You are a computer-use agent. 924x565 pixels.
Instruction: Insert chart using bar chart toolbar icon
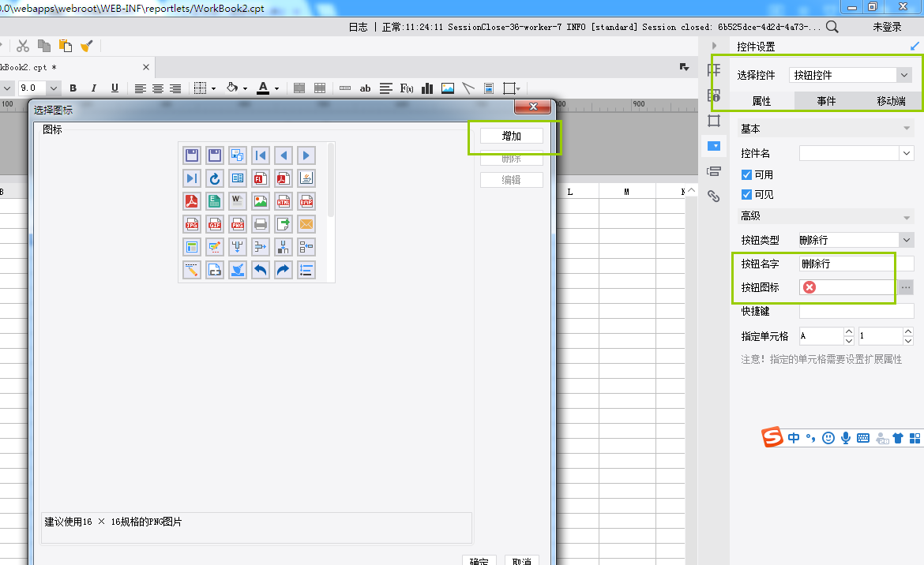[x=427, y=88]
